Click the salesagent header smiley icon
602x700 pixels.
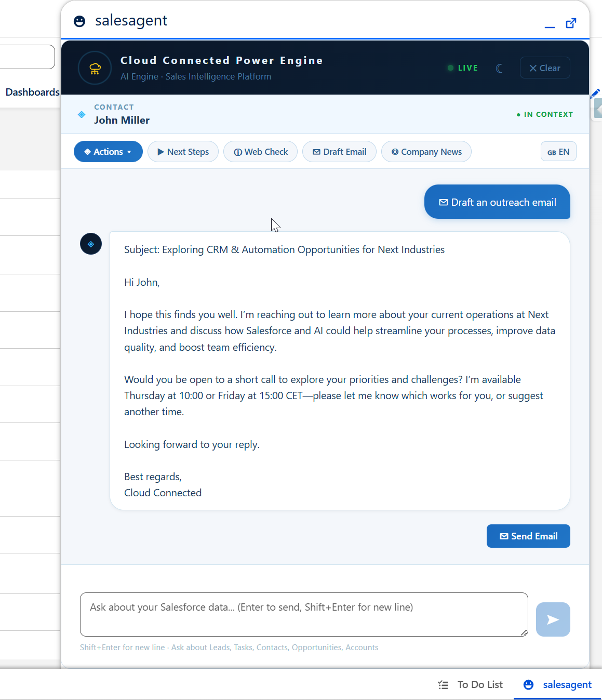pos(79,21)
